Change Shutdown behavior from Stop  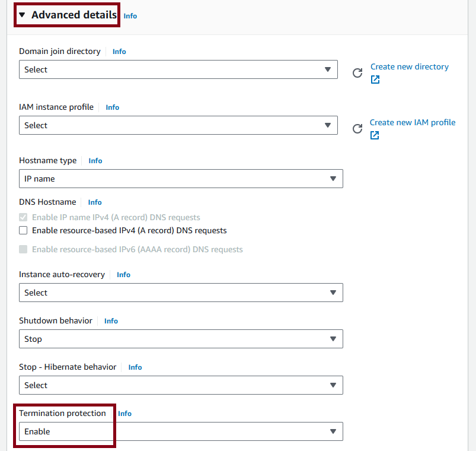point(181,339)
